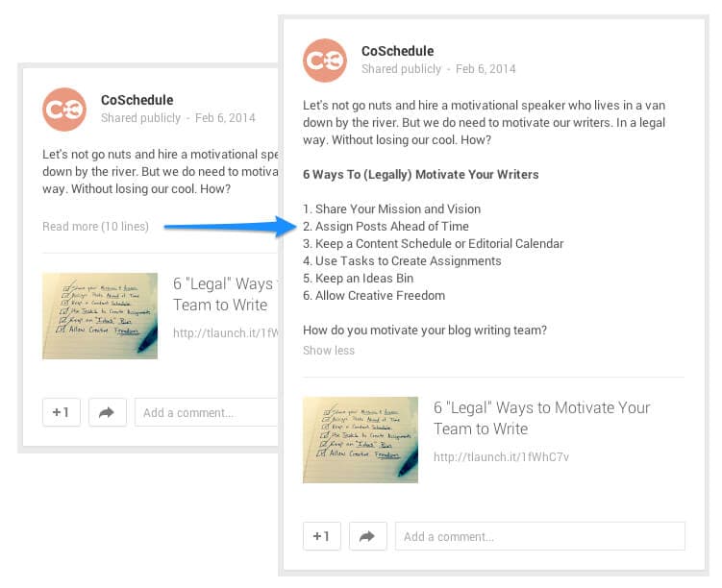The width and height of the screenshot is (722, 588).
Task: Open the checklist thumbnail in the left post
Action: click(100, 316)
